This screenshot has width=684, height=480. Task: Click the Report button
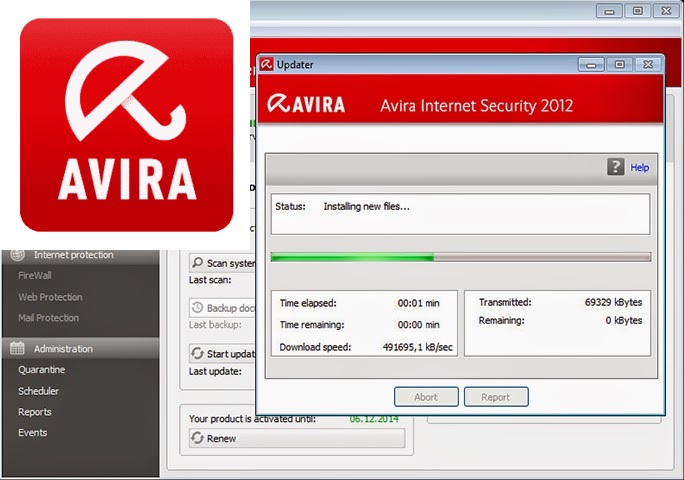pyautogui.click(x=496, y=397)
